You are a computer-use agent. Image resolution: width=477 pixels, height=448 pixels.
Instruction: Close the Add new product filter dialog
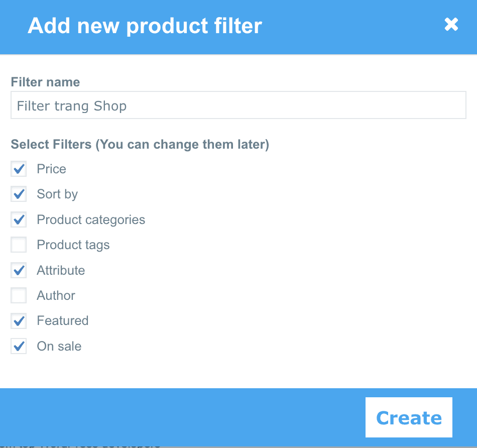click(451, 24)
